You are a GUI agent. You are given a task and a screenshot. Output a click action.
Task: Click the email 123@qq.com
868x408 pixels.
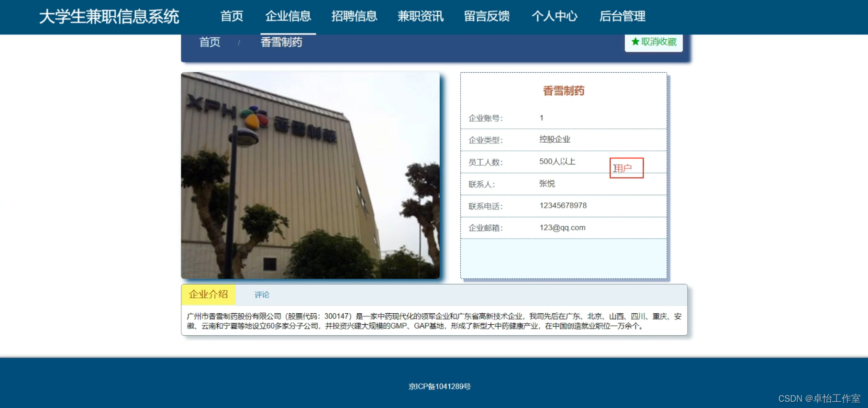point(562,228)
